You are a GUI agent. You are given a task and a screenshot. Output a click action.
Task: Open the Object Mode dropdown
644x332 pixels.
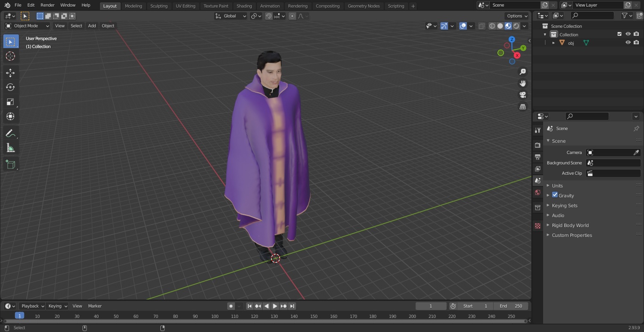(x=27, y=26)
